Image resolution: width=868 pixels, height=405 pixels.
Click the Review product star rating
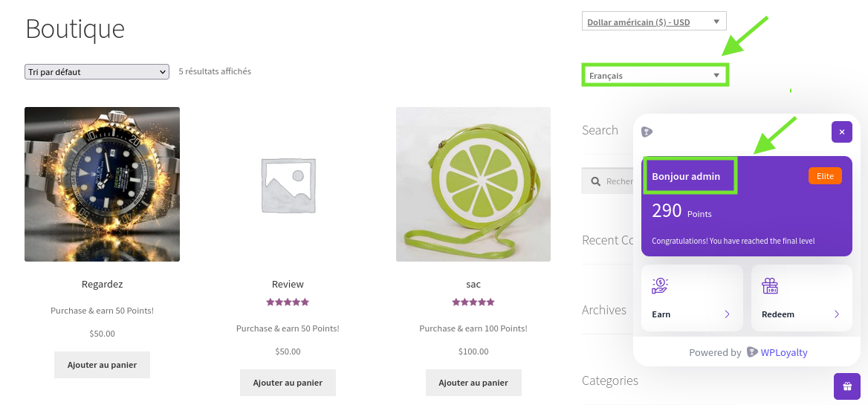288,302
